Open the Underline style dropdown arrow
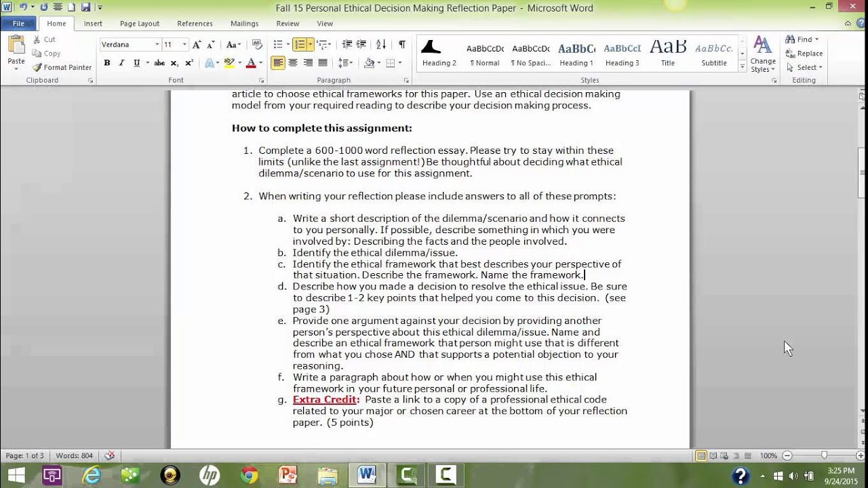868x488 pixels. tap(146, 63)
